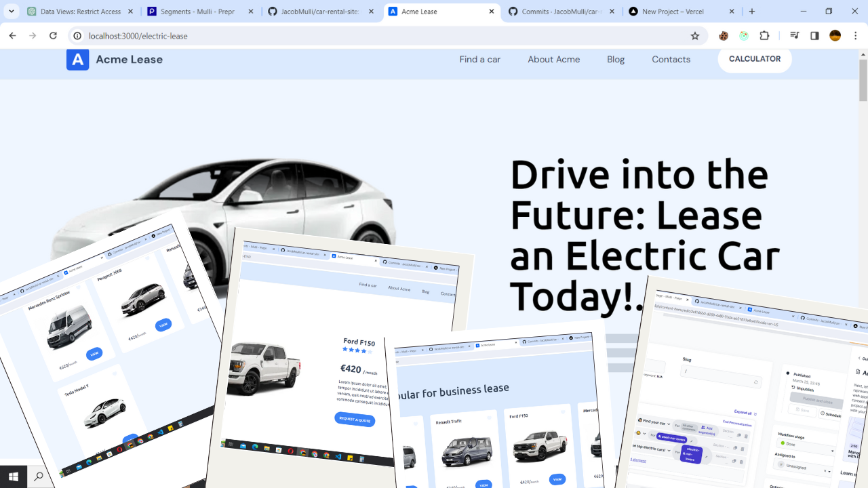Open the Blog nav link
This screenshot has height=488, width=868.
pos(616,60)
